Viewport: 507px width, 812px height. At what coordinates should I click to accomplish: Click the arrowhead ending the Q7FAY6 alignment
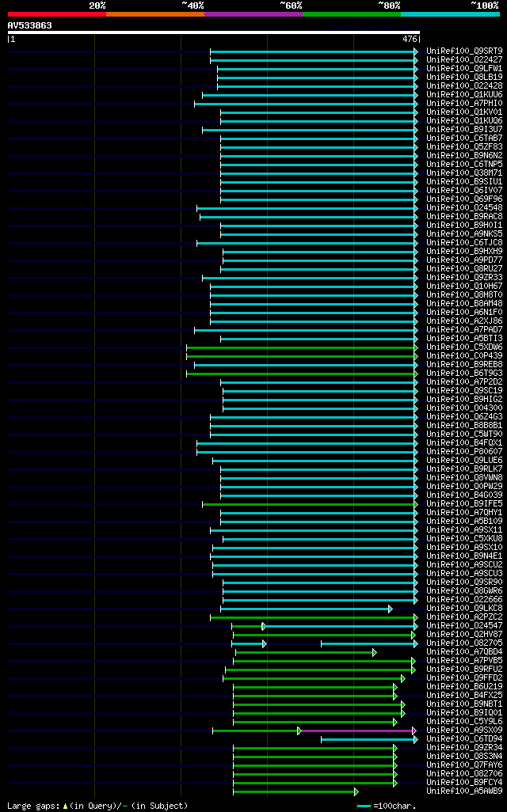(x=395, y=765)
